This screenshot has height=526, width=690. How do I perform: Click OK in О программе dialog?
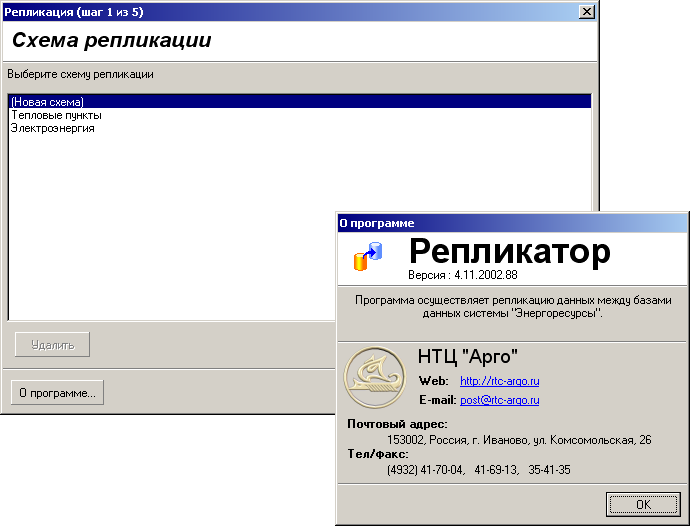pos(643,504)
